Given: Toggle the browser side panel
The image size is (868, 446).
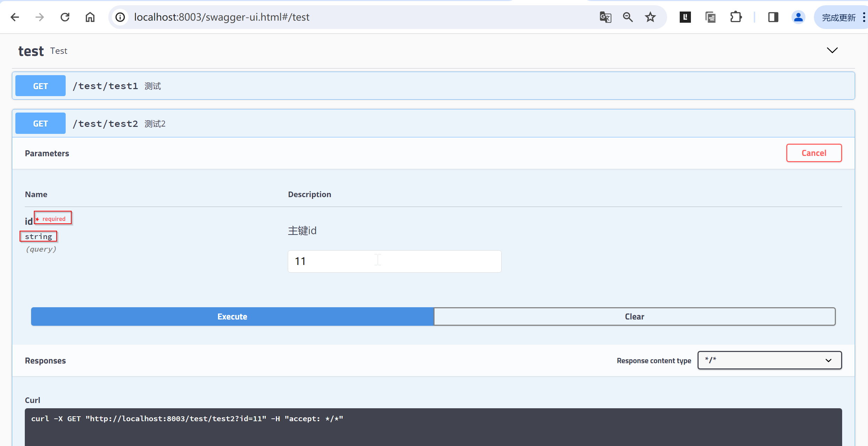Looking at the screenshot, I should tap(773, 17).
